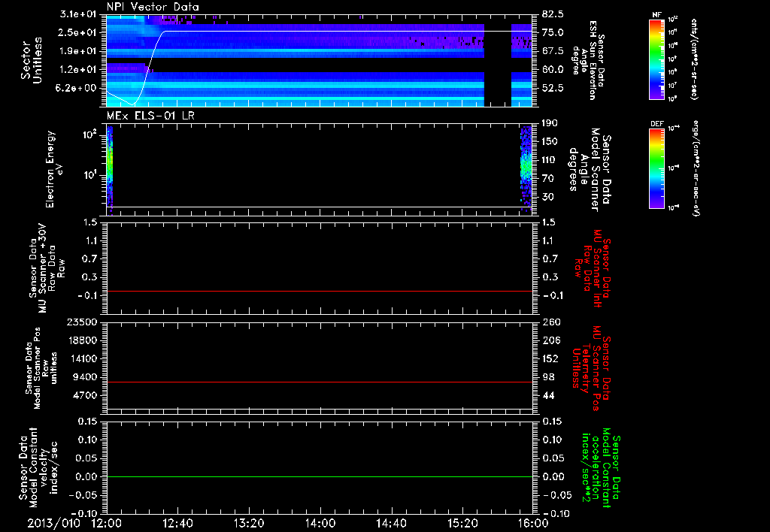This screenshot has width=770, height=532.
Task: Click the green "Model Constant acceleration" label
Action: pyautogui.click(x=601, y=468)
